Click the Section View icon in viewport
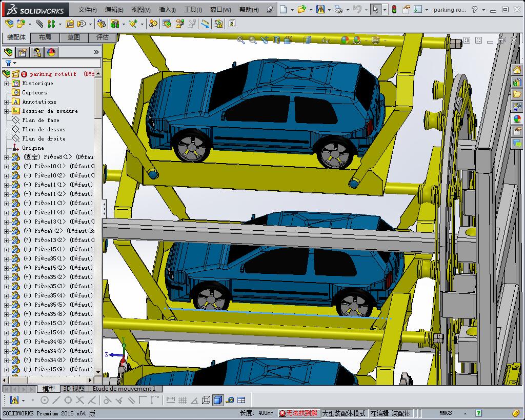This screenshot has height=420, width=525. click(x=276, y=40)
